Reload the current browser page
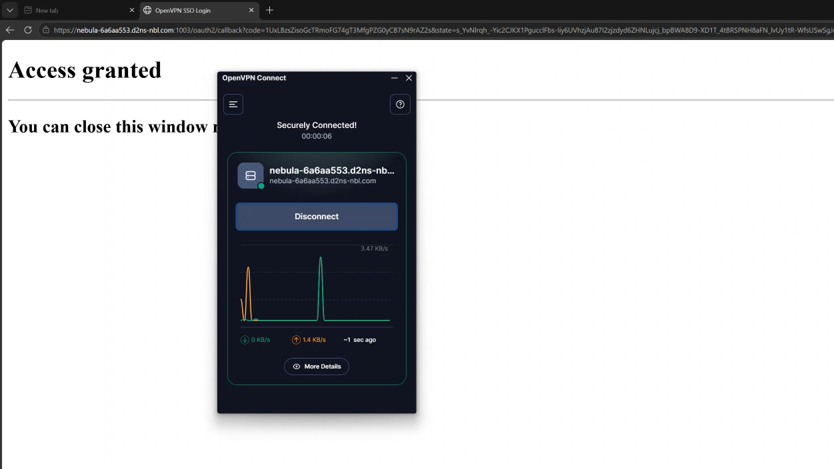 [x=28, y=30]
